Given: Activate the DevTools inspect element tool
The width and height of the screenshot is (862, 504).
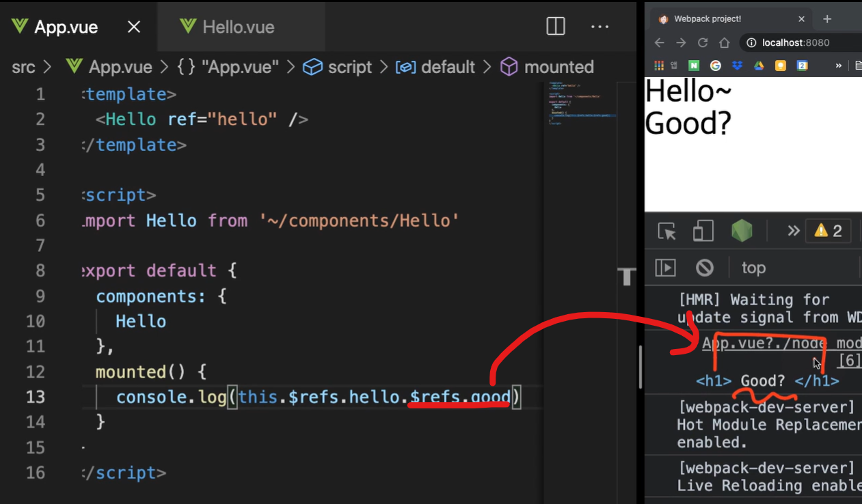Looking at the screenshot, I should coord(667,232).
